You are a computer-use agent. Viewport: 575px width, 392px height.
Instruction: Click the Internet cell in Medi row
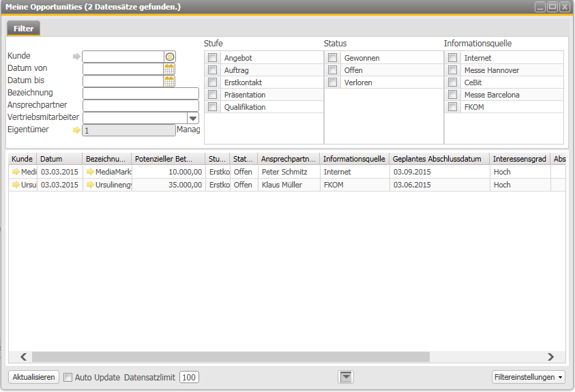coord(354,172)
